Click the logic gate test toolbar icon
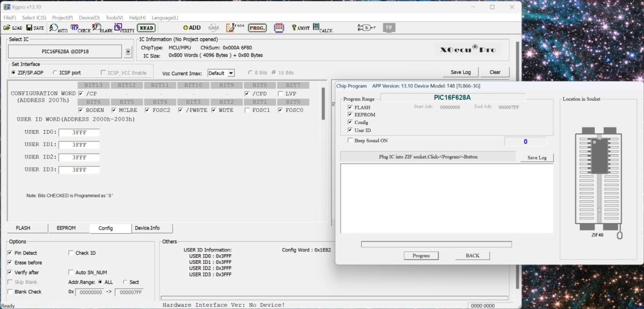Screen dimensions: 644x309 click(x=367, y=27)
